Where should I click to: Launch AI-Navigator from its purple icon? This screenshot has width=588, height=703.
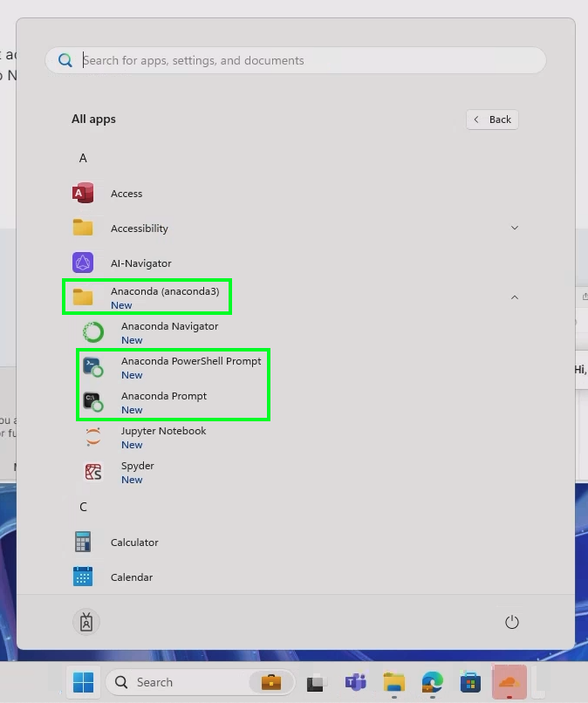83,263
